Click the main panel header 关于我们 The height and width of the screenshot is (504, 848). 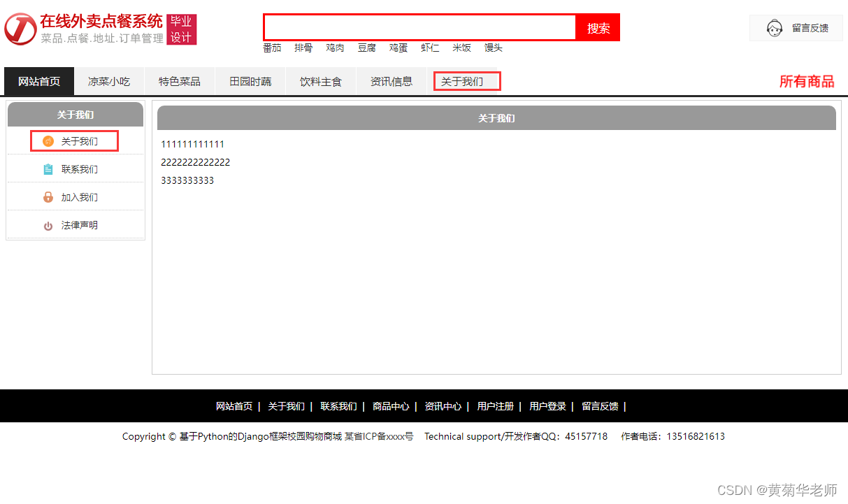[496, 118]
